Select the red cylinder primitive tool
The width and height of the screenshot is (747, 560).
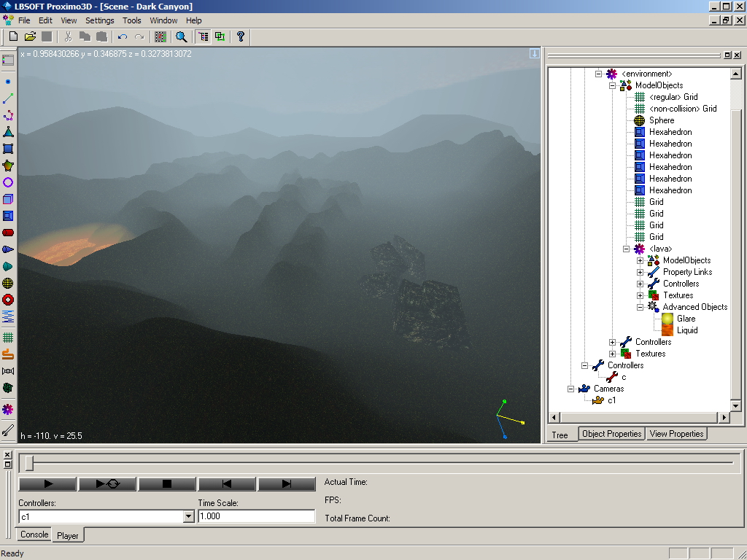click(8, 233)
